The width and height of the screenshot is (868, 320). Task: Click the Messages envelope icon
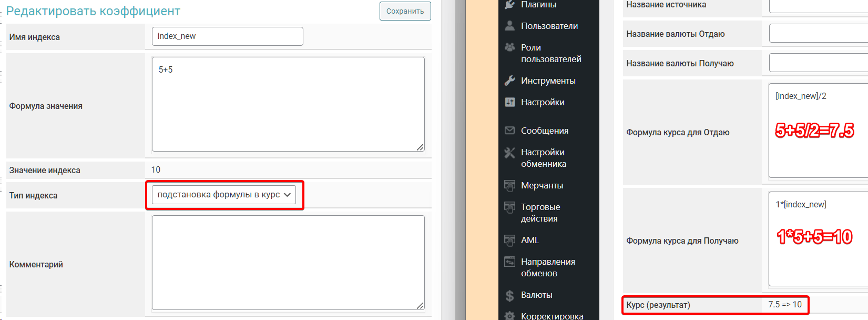[x=509, y=131]
